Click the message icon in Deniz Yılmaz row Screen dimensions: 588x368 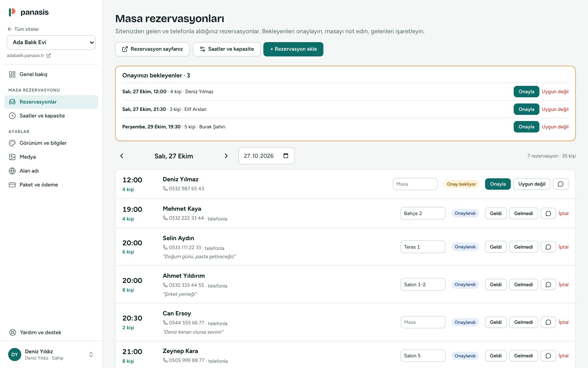pyautogui.click(x=561, y=184)
